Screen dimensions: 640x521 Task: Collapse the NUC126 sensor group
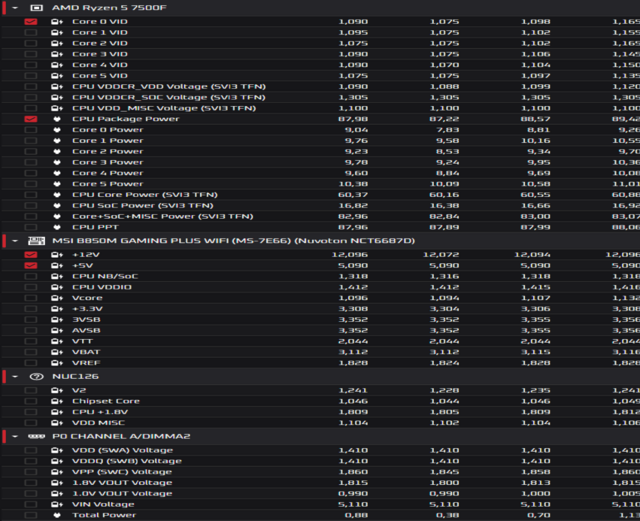click(x=15, y=376)
